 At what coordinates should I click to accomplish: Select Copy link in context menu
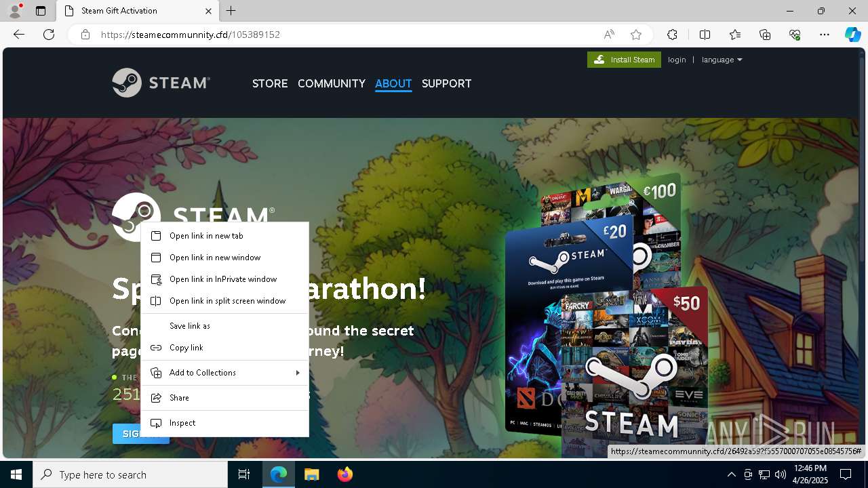tap(224, 348)
